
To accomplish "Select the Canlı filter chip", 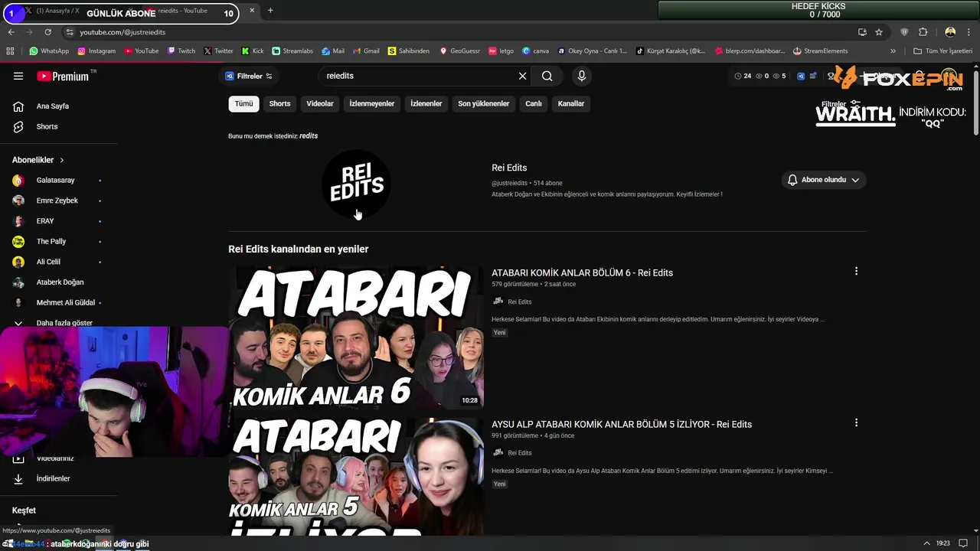I will click(x=534, y=103).
